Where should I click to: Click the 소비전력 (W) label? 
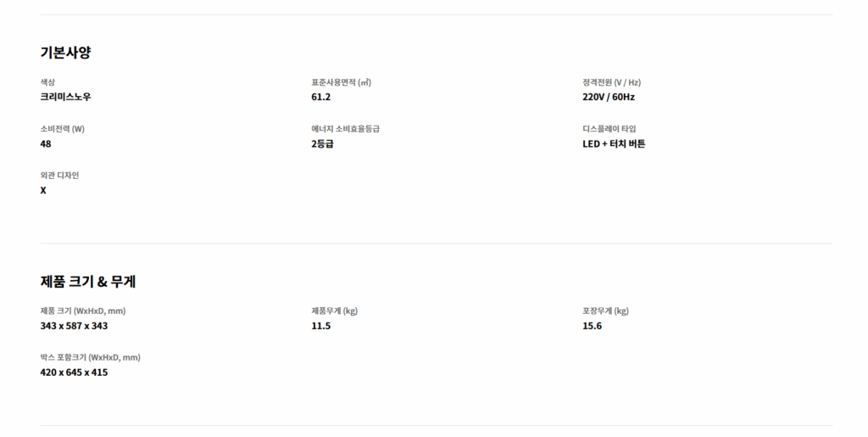tap(63, 129)
